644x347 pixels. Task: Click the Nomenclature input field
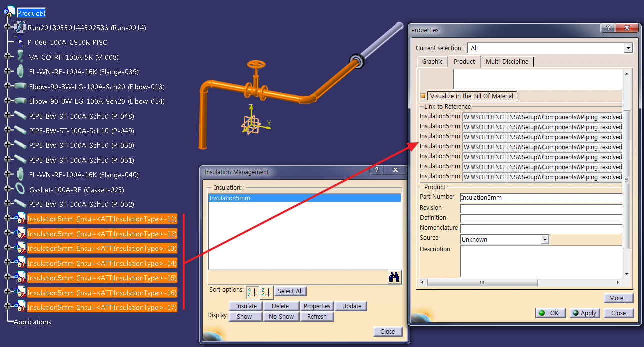541,228
